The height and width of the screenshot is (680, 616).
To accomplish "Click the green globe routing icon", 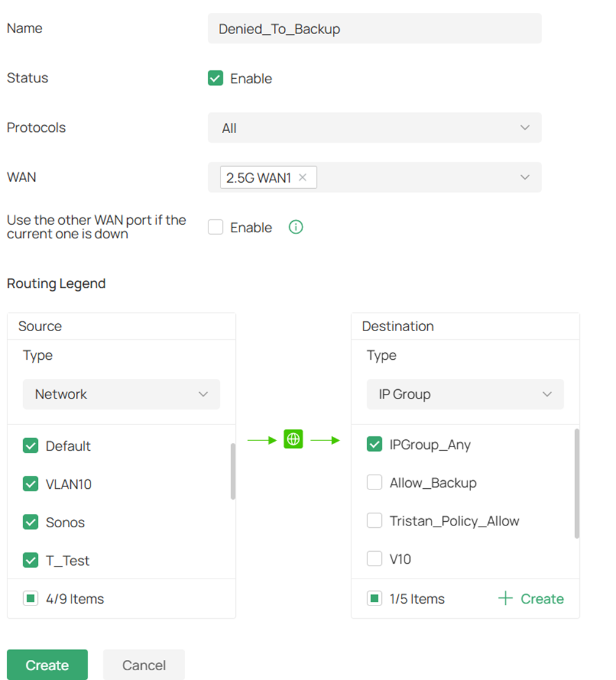I will pyautogui.click(x=293, y=439).
